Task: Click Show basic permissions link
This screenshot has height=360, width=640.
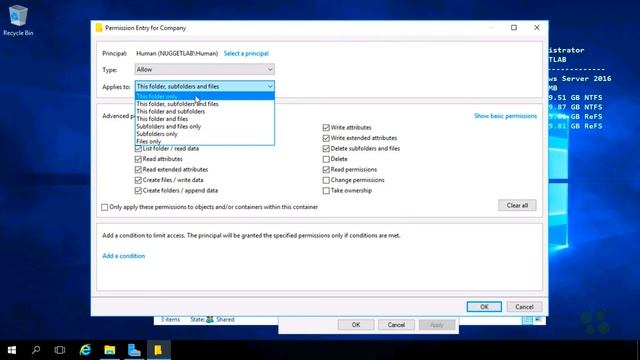Action: [x=505, y=116]
